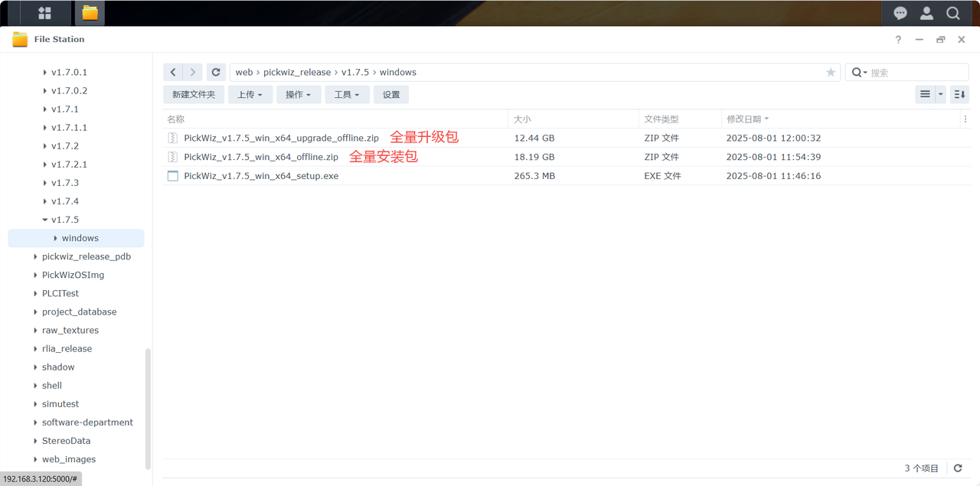Open the sort order icon button
The image size is (980, 486).
(x=959, y=94)
